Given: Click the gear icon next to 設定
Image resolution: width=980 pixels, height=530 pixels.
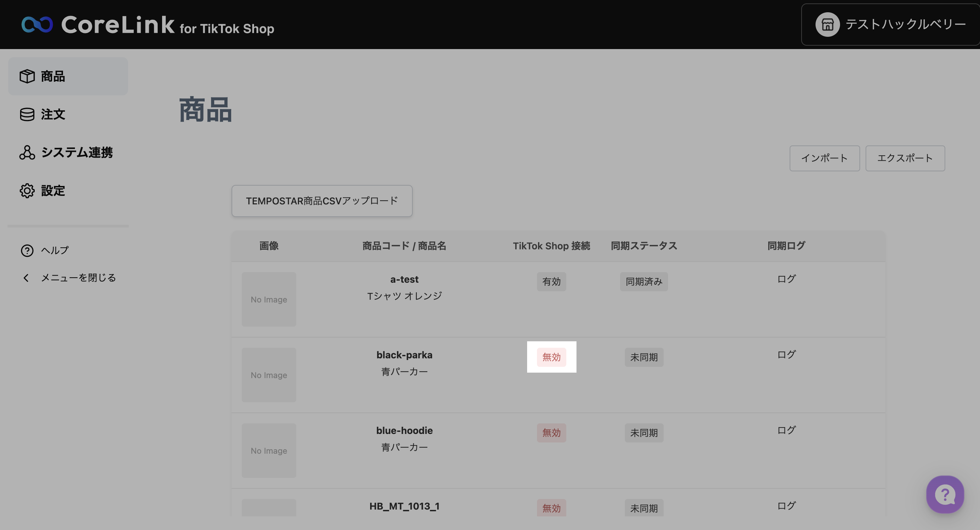Looking at the screenshot, I should 27,191.
